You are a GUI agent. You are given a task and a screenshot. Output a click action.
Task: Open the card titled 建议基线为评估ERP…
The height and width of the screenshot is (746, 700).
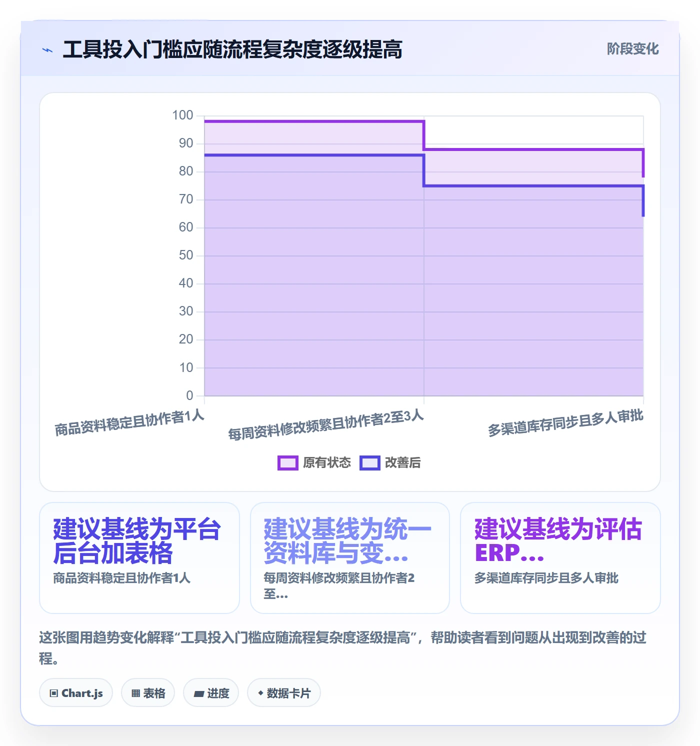(560, 558)
